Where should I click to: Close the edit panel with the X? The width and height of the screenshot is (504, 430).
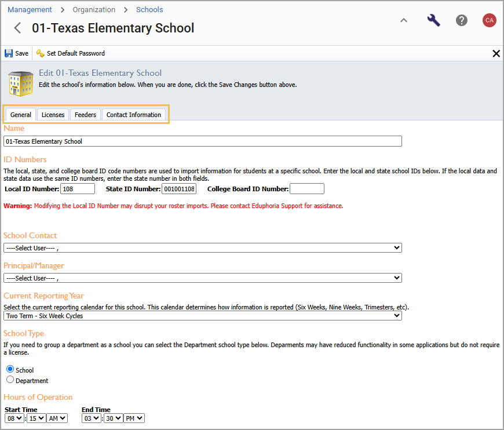496,53
